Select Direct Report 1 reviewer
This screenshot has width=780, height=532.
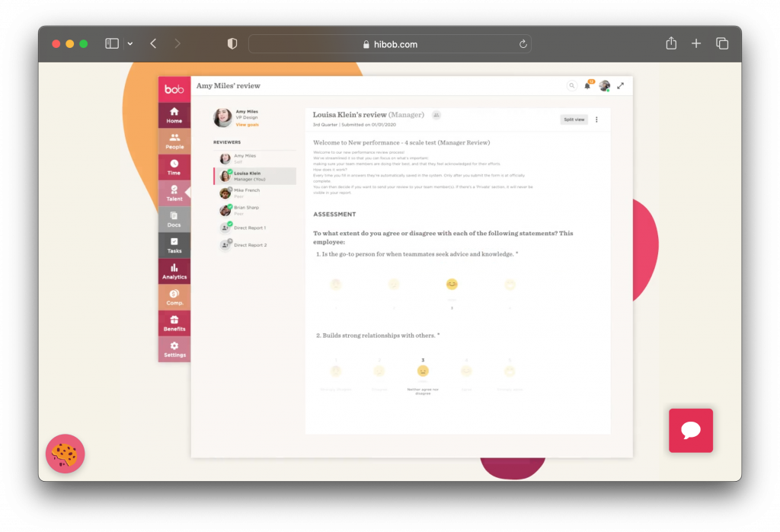(x=254, y=228)
